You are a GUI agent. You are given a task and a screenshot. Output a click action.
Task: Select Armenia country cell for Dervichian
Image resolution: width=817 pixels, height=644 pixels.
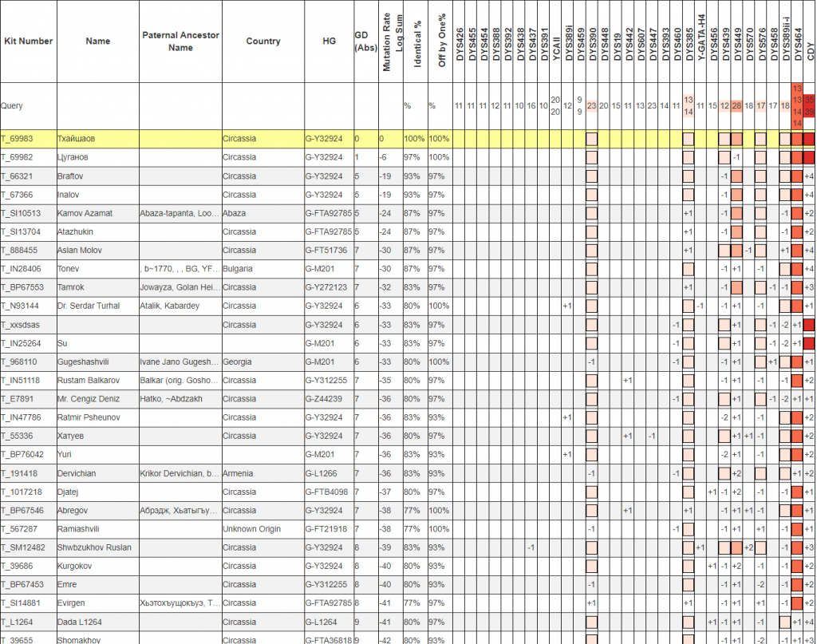click(x=239, y=473)
